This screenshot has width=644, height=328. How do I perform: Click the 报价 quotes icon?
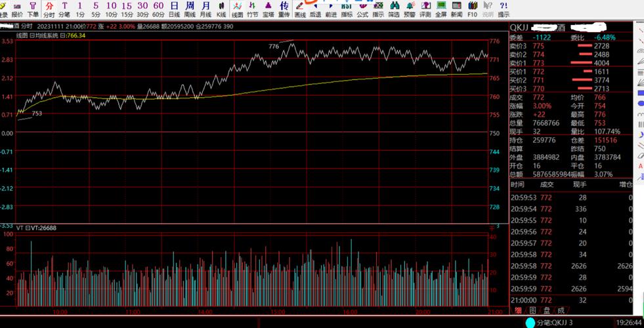[17, 9]
